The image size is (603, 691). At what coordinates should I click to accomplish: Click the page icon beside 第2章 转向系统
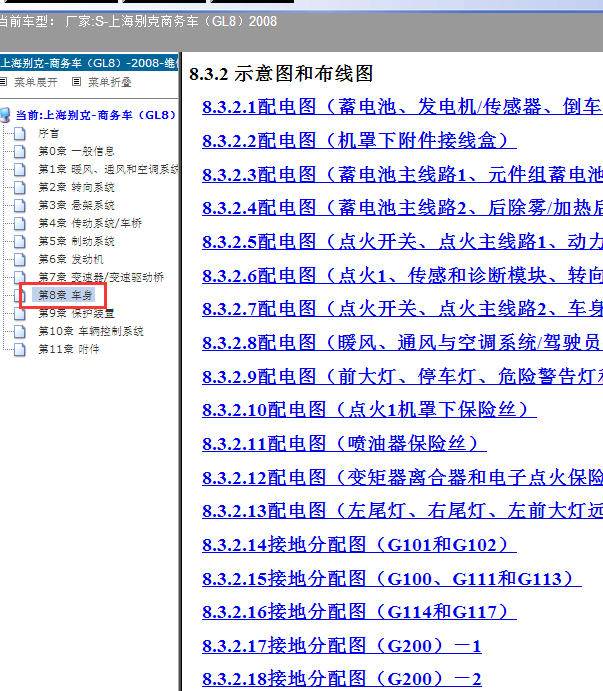20,187
